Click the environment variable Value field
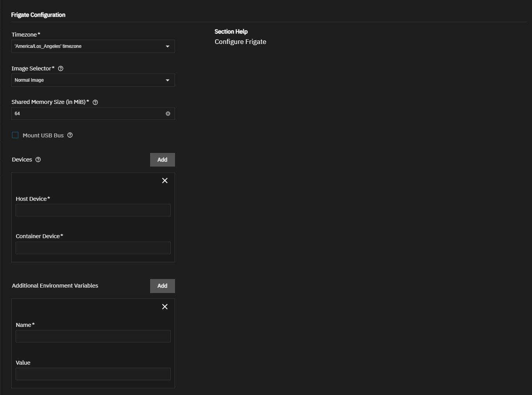532x395 pixels. [93, 374]
